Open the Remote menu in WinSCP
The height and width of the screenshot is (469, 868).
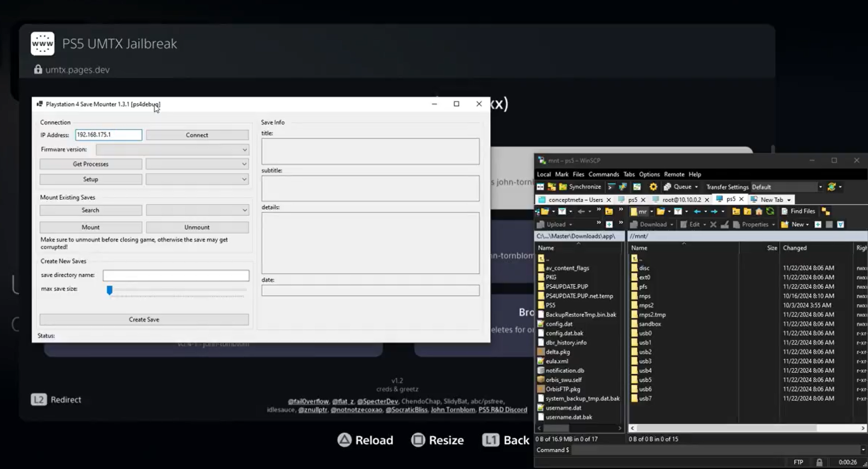pyautogui.click(x=674, y=174)
